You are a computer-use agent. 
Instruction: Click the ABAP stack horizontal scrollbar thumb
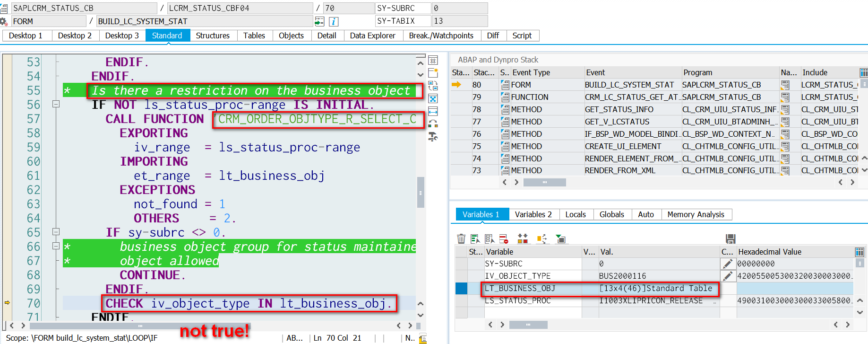[x=544, y=182]
